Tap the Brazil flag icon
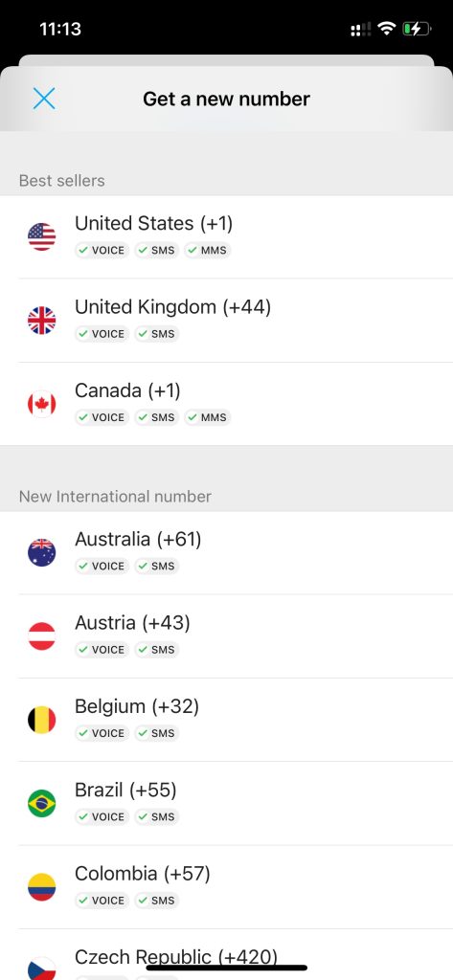This screenshot has height=980, width=453. pyautogui.click(x=42, y=803)
